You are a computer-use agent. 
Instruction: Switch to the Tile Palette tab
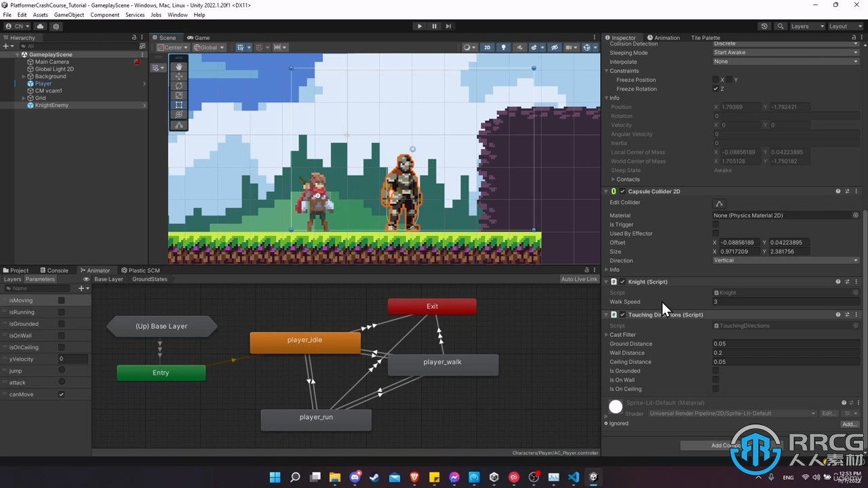705,38
